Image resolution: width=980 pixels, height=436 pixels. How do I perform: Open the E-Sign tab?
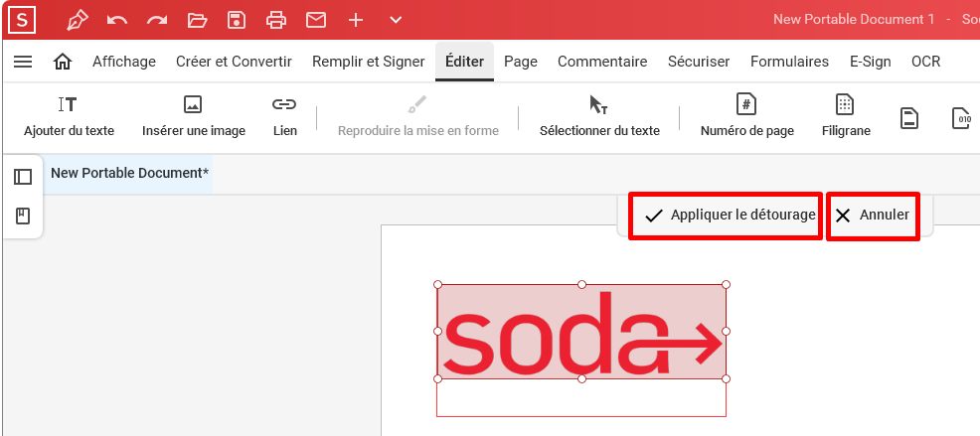(870, 62)
